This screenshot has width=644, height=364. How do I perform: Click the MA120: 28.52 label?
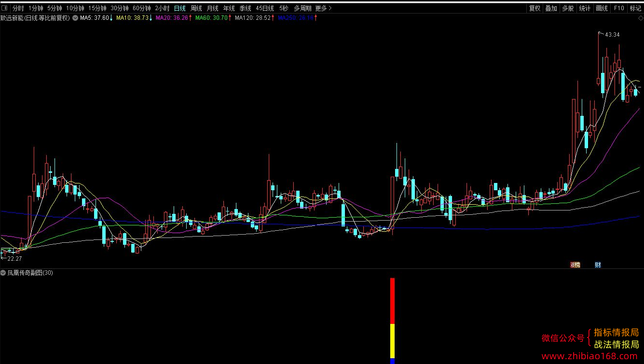coord(252,18)
